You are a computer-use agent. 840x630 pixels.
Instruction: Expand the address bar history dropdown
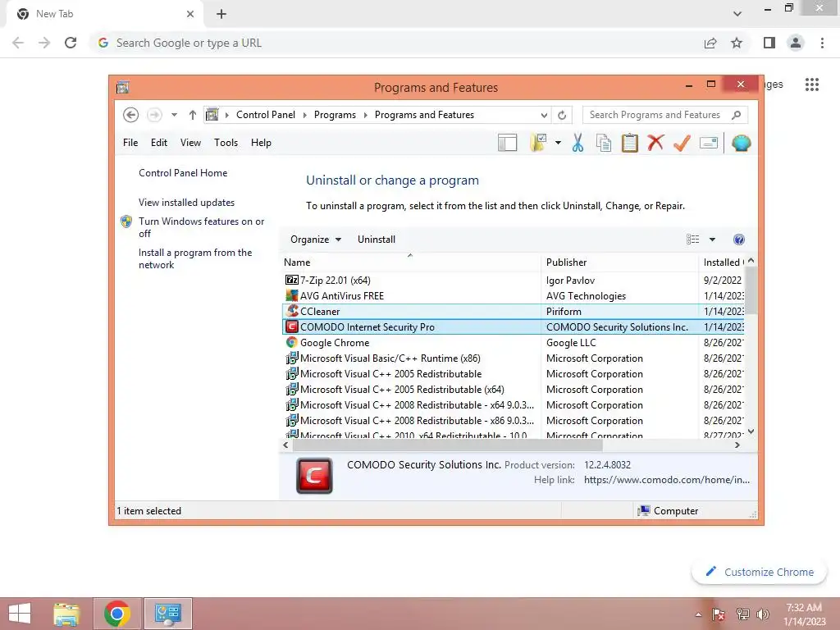click(x=544, y=115)
